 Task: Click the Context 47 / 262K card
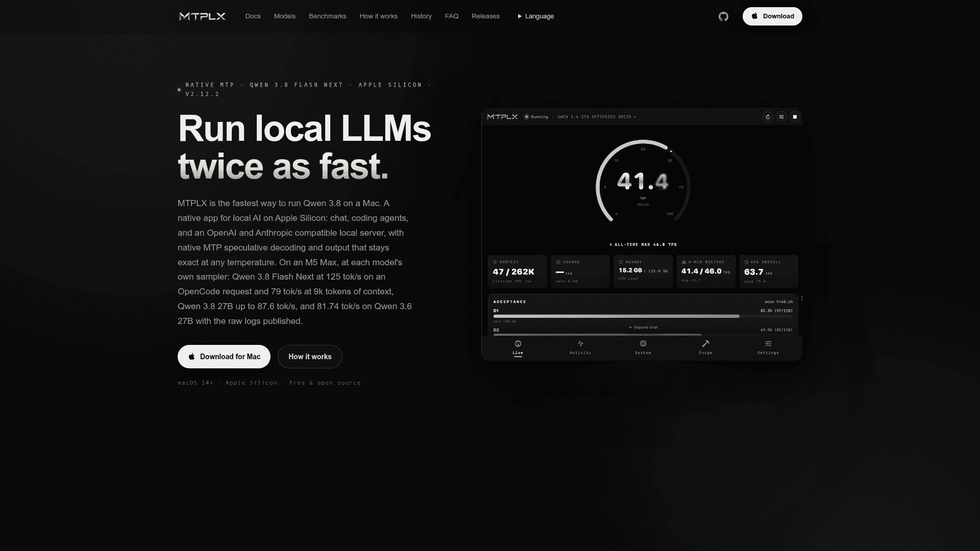click(517, 271)
